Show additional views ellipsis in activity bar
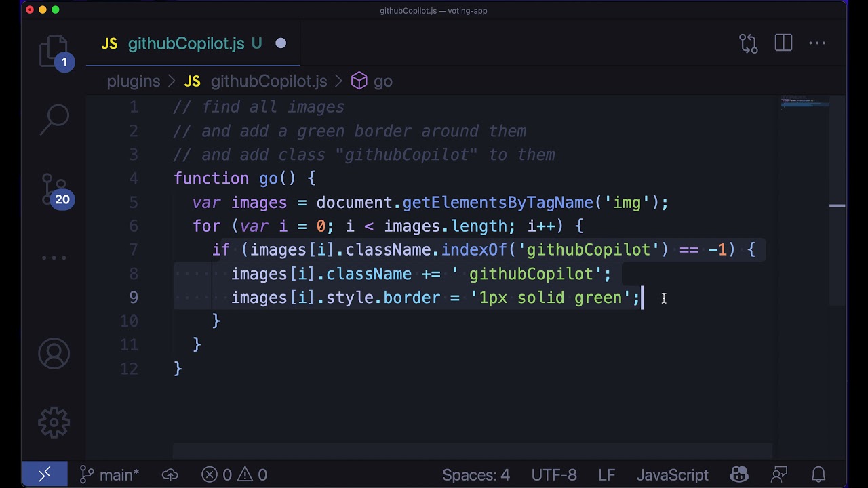The image size is (868, 488). (54, 258)
